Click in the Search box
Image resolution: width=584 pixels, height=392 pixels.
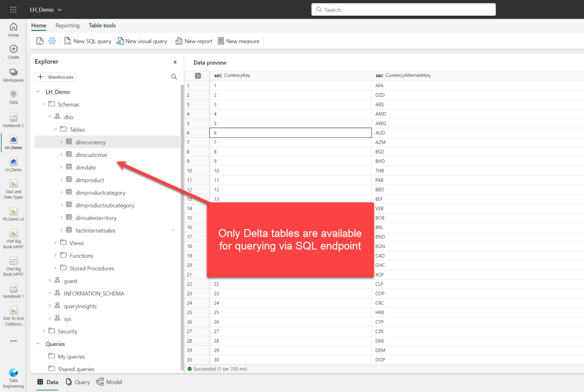[x=403, y=10]
